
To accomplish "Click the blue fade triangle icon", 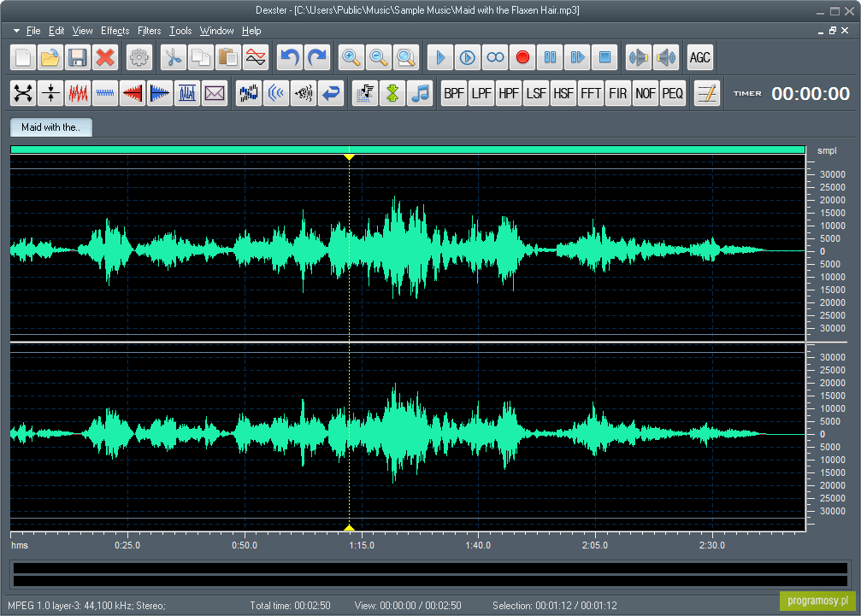I will [x=160, y=93].
